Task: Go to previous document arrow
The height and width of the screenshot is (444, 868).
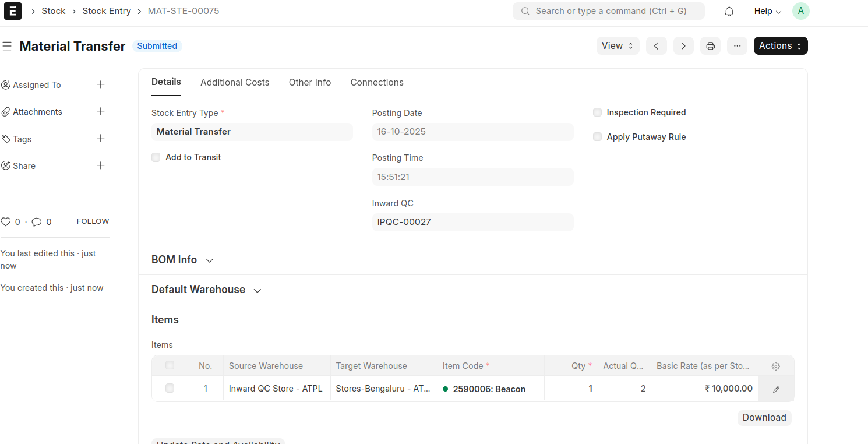Action: 656,46
